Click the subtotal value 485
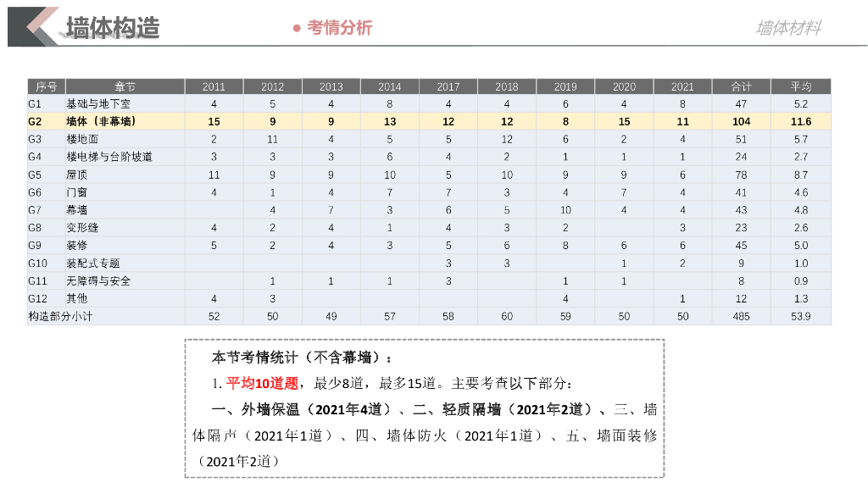868x488 pixels. [x=741, y=316]
